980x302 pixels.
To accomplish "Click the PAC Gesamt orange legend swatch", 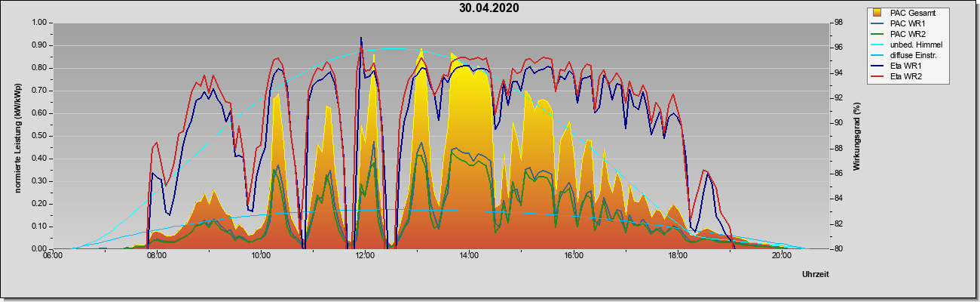I will (x=877, y=13).
